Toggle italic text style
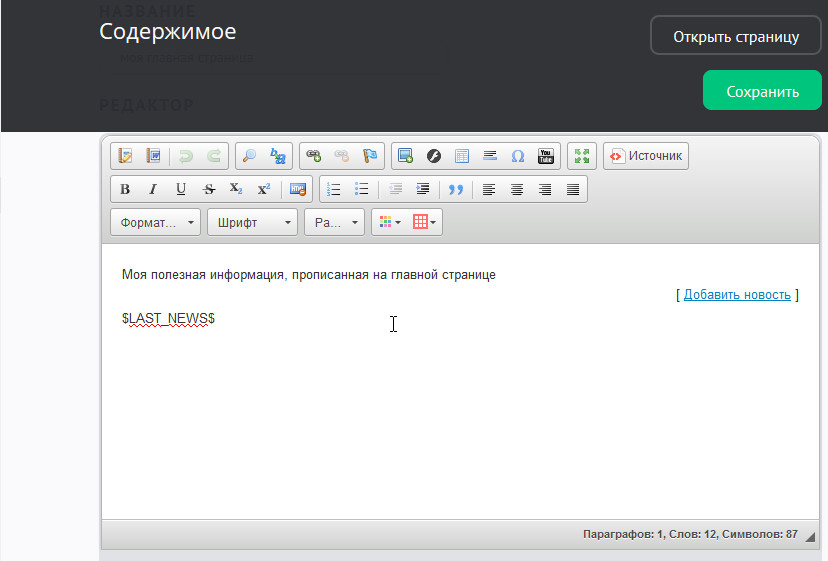Image resolution: width=828 pixels, height=561 pixels. 153,189
